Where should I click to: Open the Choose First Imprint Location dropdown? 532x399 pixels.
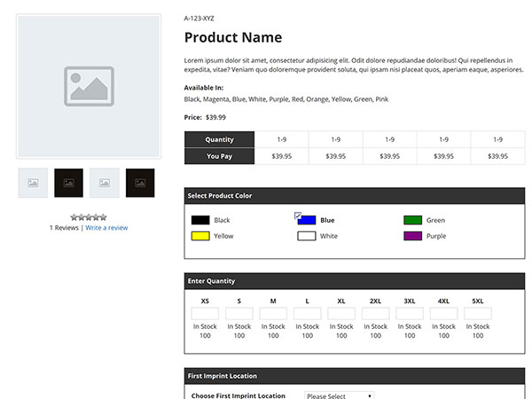tap(339, 395)
